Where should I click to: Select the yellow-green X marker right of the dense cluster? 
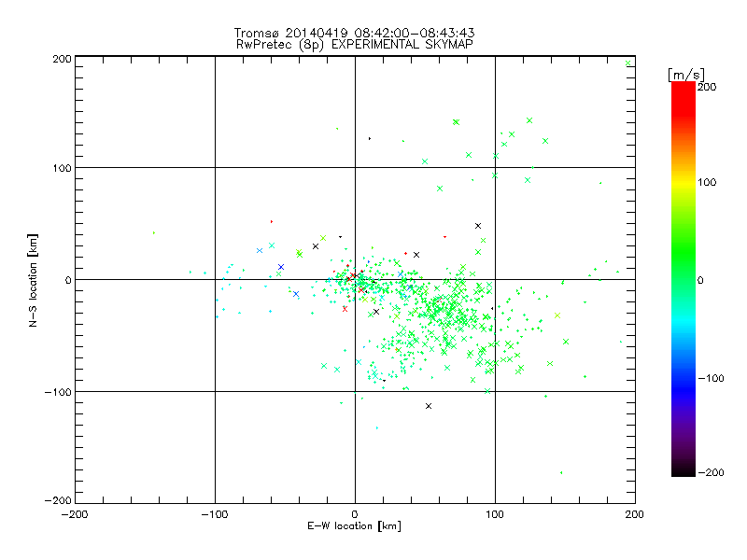(x=557, y=315)
